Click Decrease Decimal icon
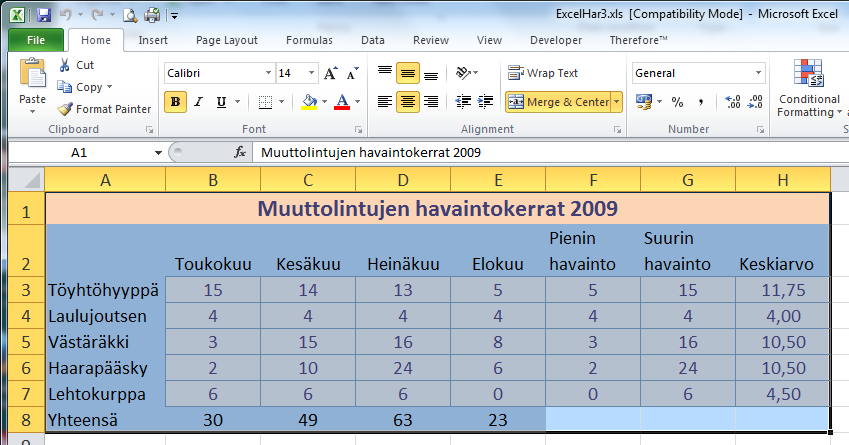 (x=755, y=102)
